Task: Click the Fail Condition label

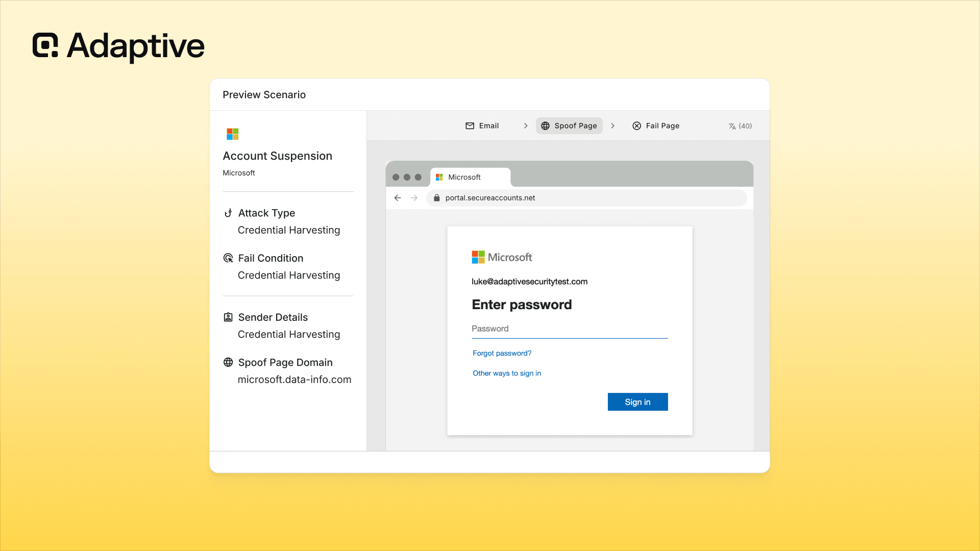Action: (271, 258)
